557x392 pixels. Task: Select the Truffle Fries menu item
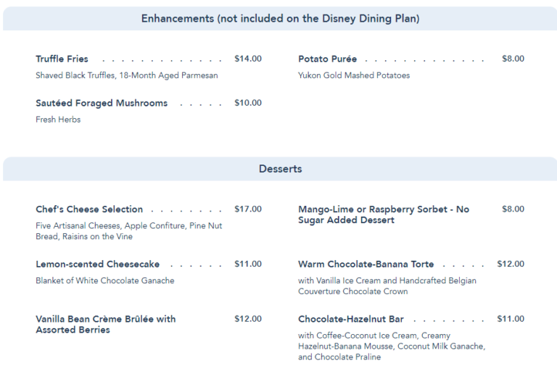point(62,59)
